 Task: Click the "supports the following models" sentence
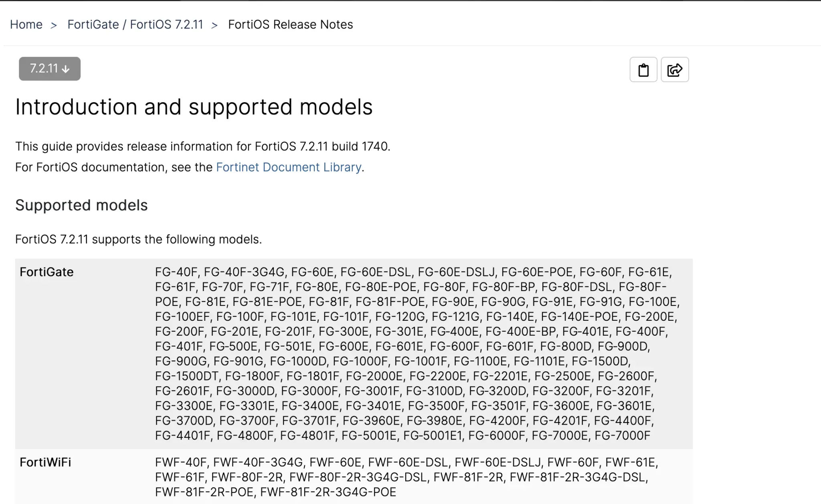point(138,239)
